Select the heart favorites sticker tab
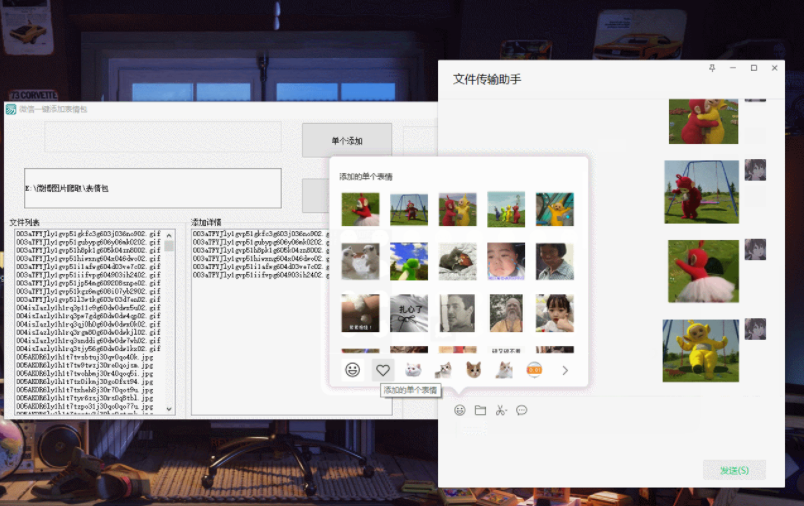Image resolution: width=804 pixels, height=506 pixels. click(382, 370)
